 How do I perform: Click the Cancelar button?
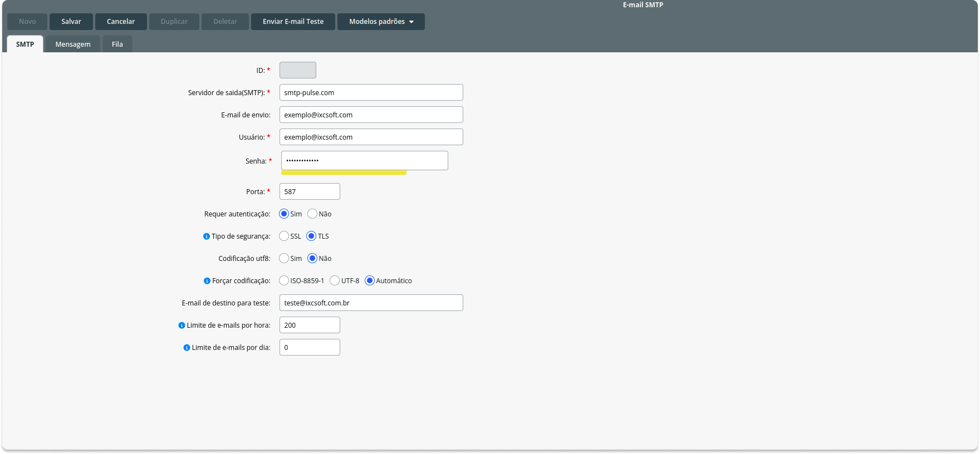click(x=121, y=22)
